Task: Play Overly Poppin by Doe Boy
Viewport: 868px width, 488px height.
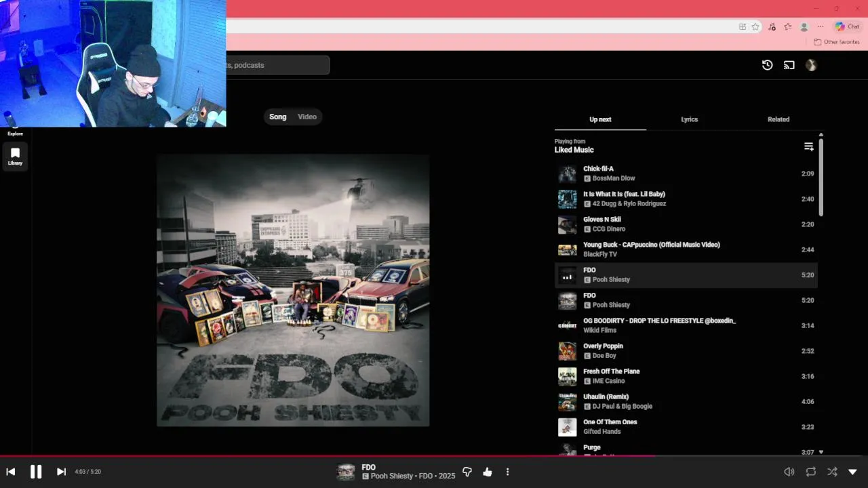Action: tap(686, 351)
